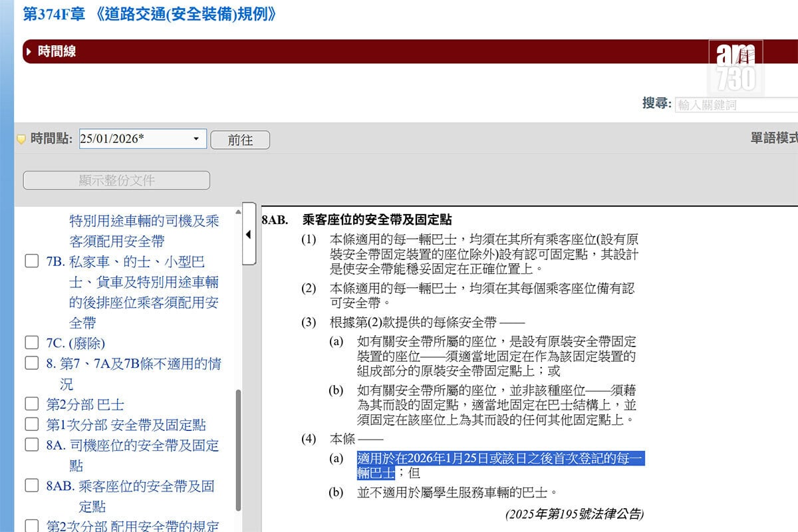
Task: Open the 時間點 date dropdown
Action: tap(198, 139)
